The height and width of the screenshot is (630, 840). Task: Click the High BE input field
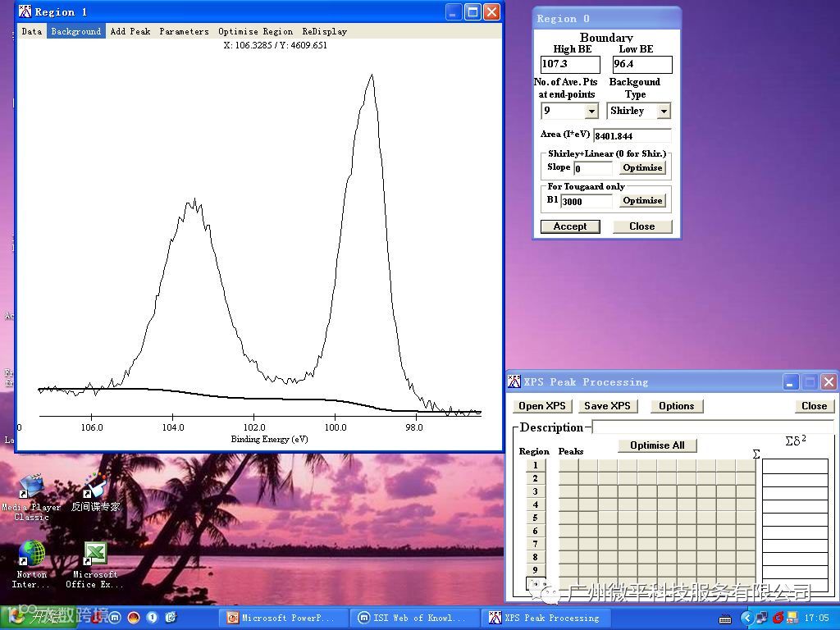(570, 64)
